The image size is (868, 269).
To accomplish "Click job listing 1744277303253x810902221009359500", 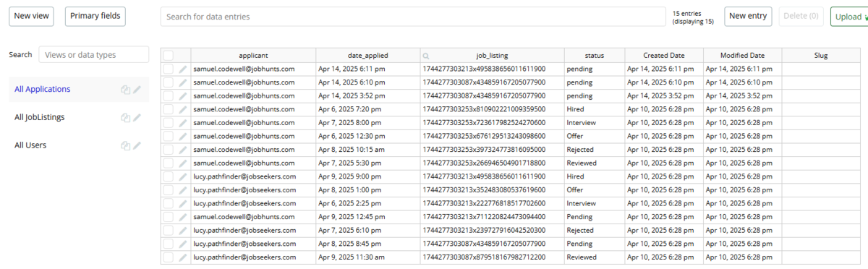I will tap(484, 109).
